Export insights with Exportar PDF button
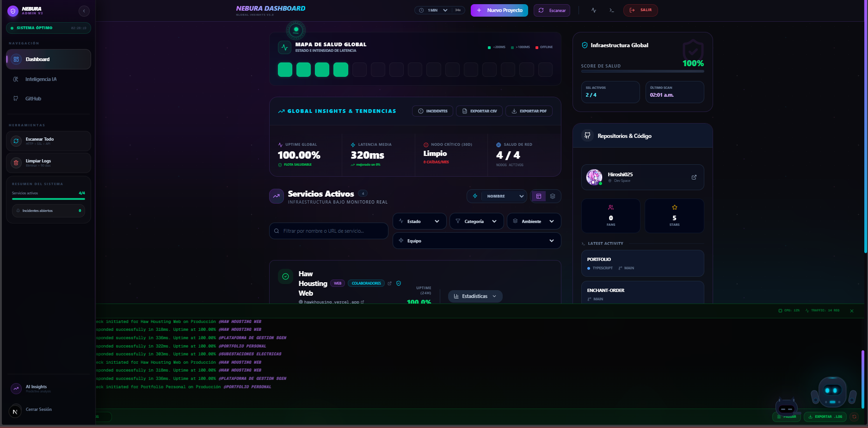The image size is (868, 428). (529, 111)
